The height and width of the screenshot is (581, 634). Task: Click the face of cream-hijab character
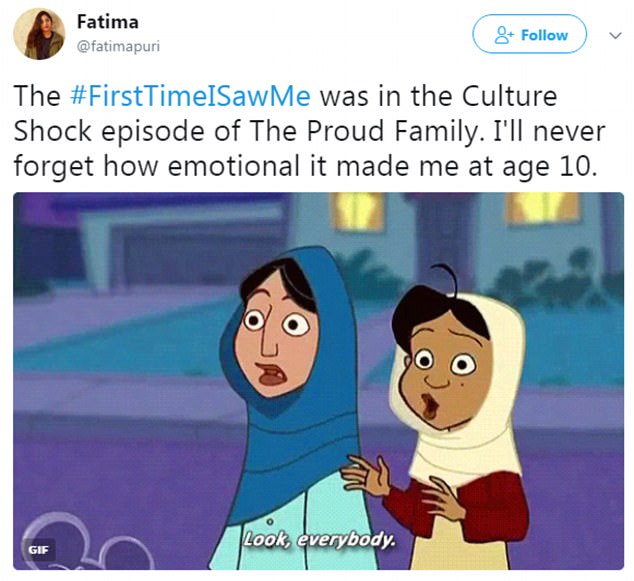coord(444,374)
